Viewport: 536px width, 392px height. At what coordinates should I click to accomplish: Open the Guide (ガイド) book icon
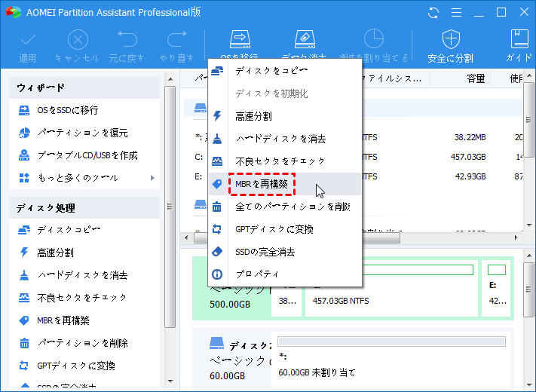519,38
